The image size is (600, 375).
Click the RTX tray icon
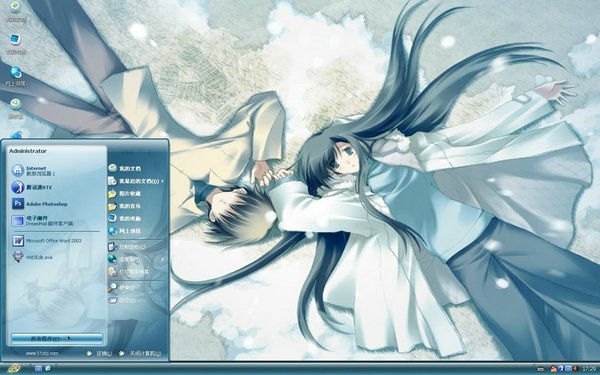click(561, 368)
